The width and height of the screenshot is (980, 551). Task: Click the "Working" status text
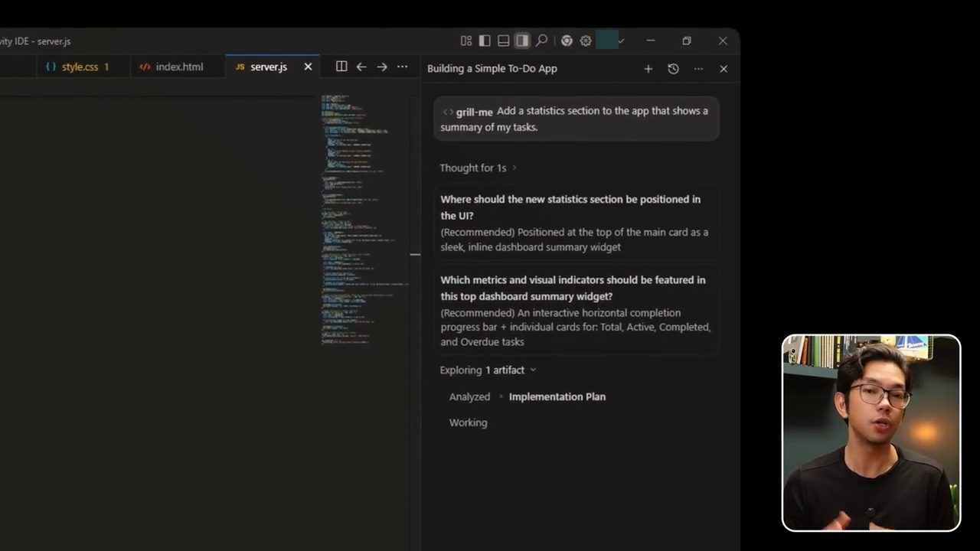coord(468,422)
